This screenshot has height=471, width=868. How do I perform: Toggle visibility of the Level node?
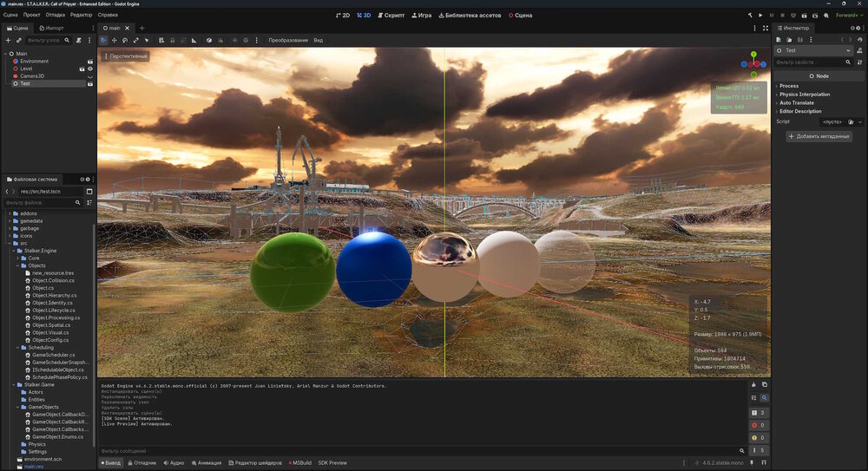coord(90,69)
